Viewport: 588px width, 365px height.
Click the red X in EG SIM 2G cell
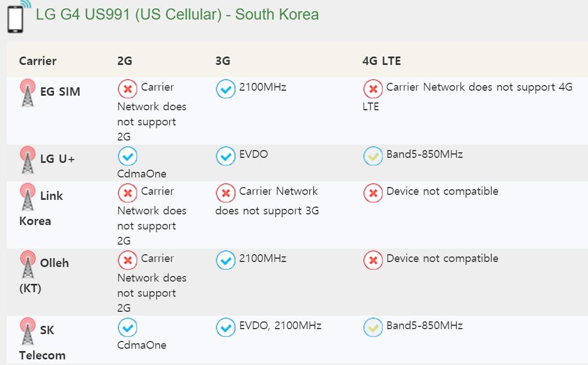[127, 88]
